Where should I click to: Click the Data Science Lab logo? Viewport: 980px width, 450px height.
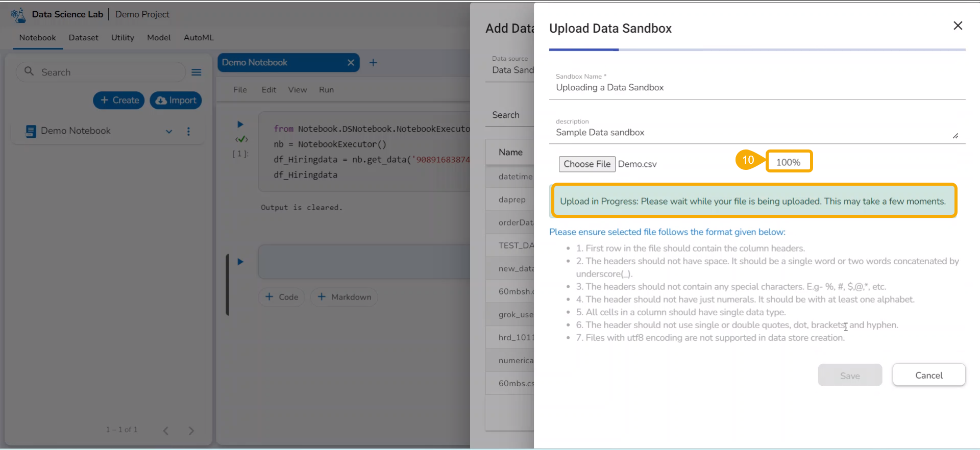[18, 15]
